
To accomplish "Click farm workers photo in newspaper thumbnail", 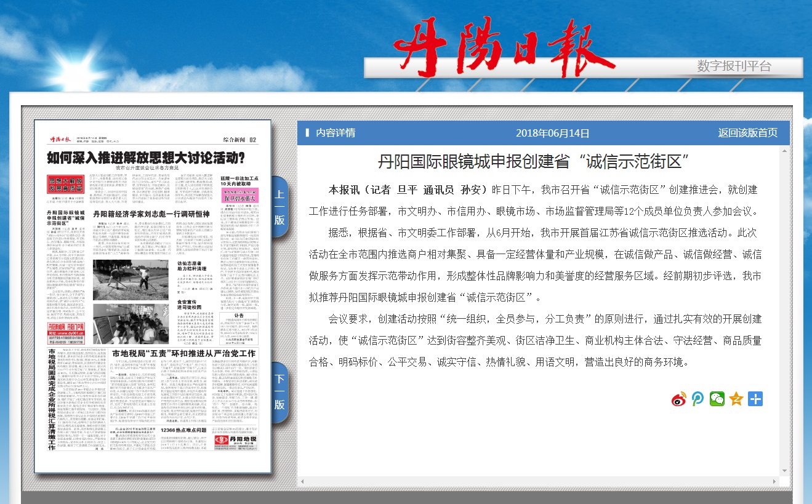I will [x=131, y=280].
